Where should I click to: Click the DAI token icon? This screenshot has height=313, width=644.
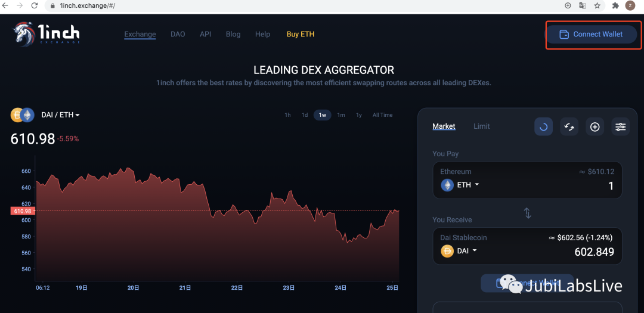coord(447,251)
